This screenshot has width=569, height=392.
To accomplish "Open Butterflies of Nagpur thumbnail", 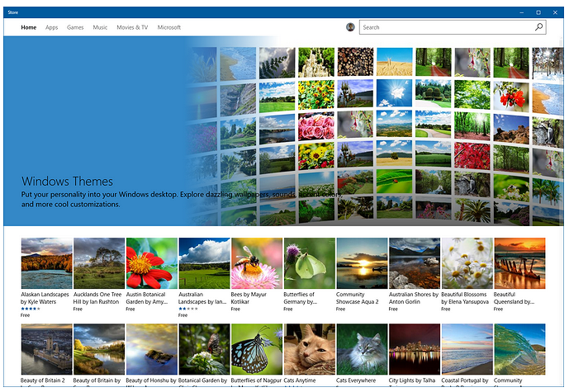I will coord(257,349).
